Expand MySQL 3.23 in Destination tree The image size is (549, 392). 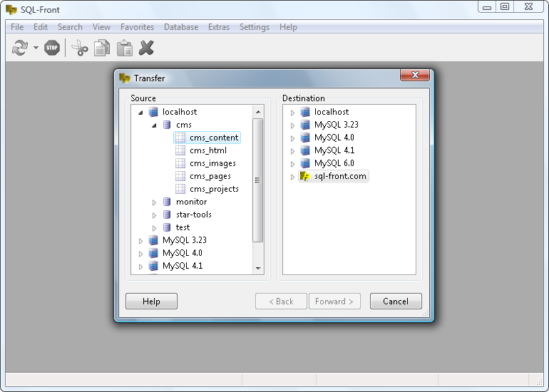293,125
